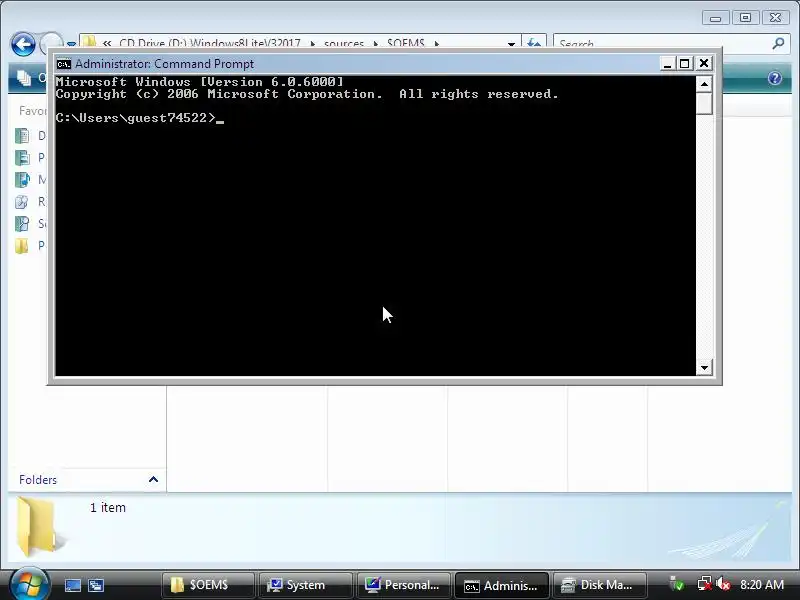800x600 pixels.
Task: Switch to the Disk Ma... taskbar button
Action: pos(599,585)
